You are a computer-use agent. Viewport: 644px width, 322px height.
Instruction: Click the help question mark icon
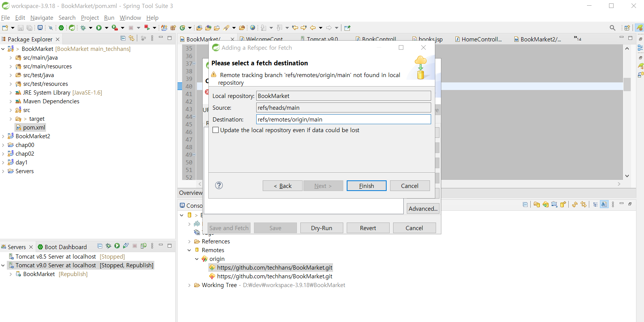219,185
